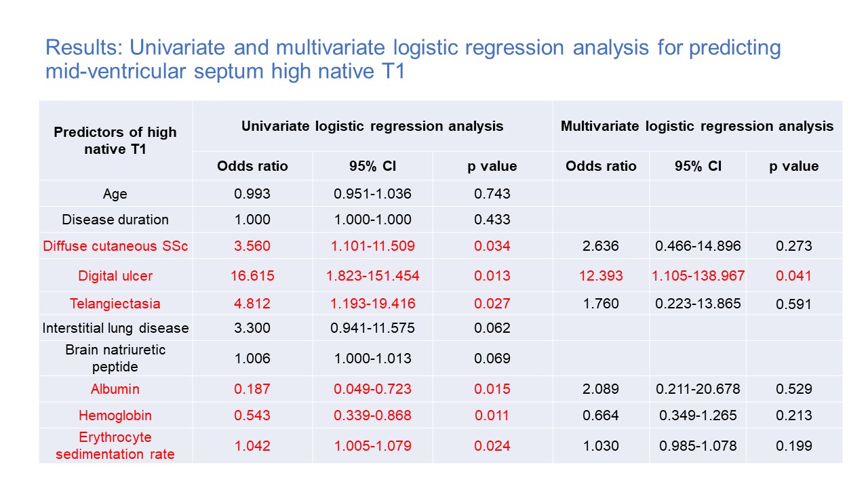
Task: Select the 'Telangiectasia' row label
Action: pos(115,303)
